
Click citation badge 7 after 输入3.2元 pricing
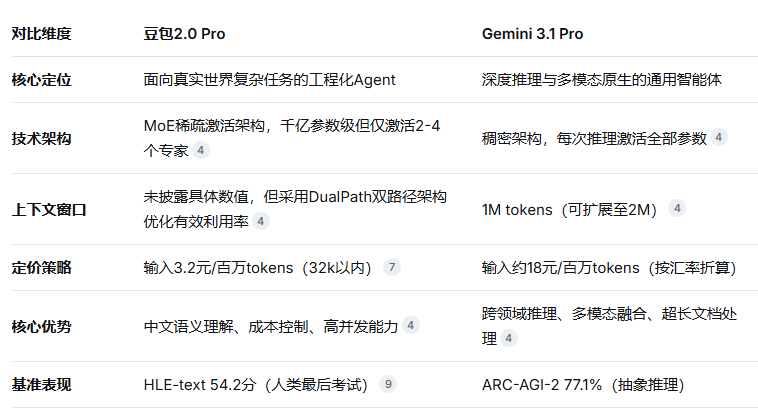click(x=392, y=267)
